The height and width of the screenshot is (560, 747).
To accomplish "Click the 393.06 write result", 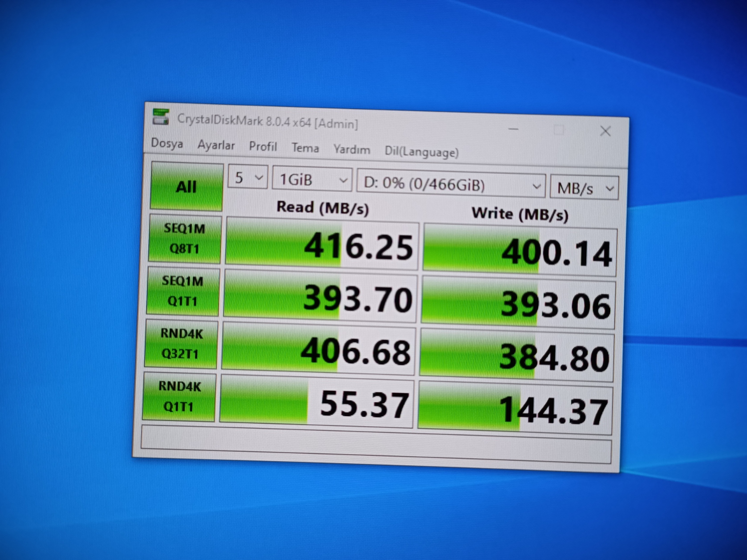I will (x=518, y=302).
